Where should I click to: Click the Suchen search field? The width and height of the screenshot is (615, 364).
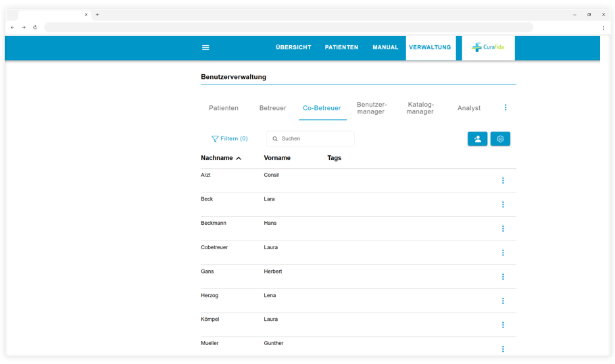point(310,138)
